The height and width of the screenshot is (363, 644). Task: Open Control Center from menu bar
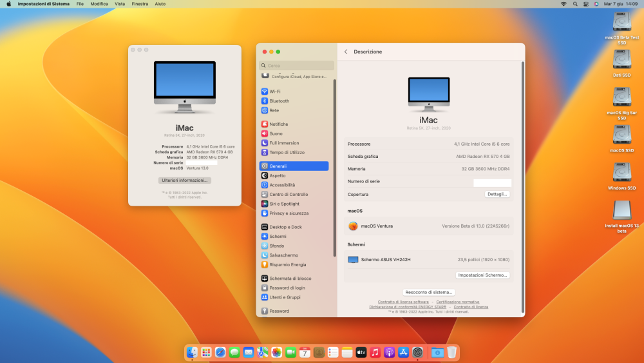coord(585,4)
